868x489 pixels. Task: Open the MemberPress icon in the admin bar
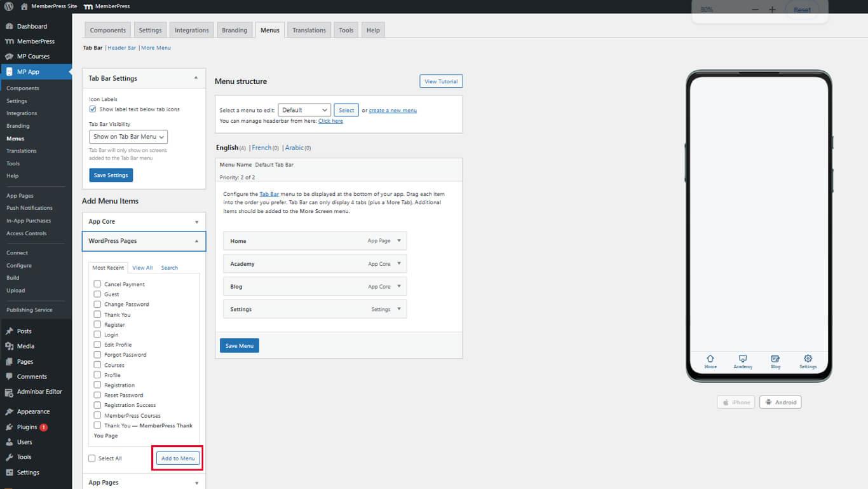pyautogui.click(x=86, y=6)
